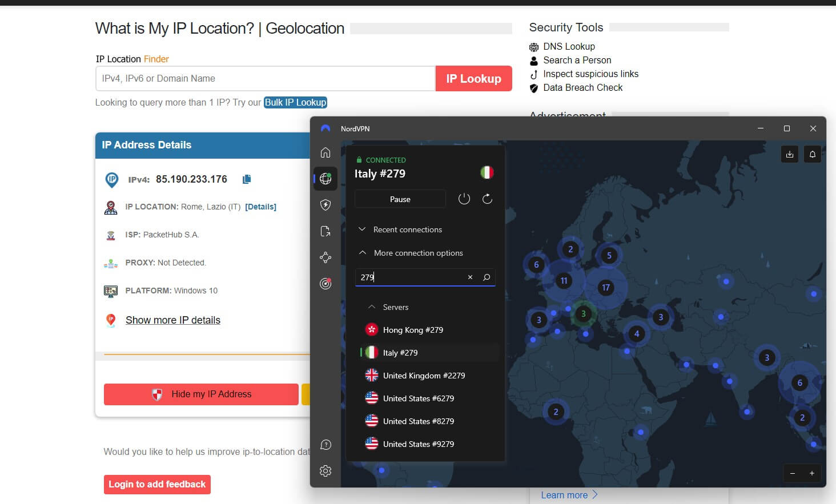Collapse the Servers list
Viewport: 836px width, 504px height.
click(388, 307)
